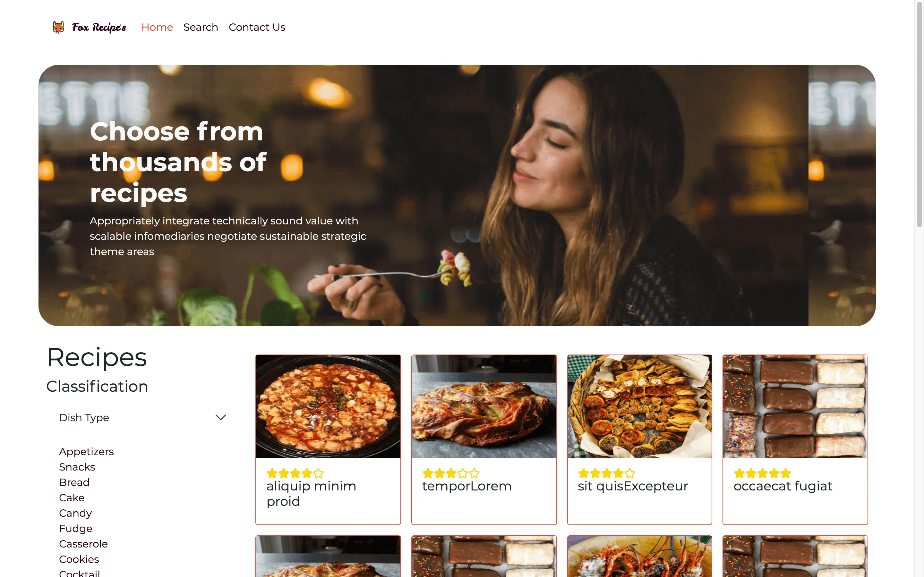Screen dimensions: 924x577
Task: Navigate to the Contact Us menu item
Action: pyautogui.click(x=256, y=27)
